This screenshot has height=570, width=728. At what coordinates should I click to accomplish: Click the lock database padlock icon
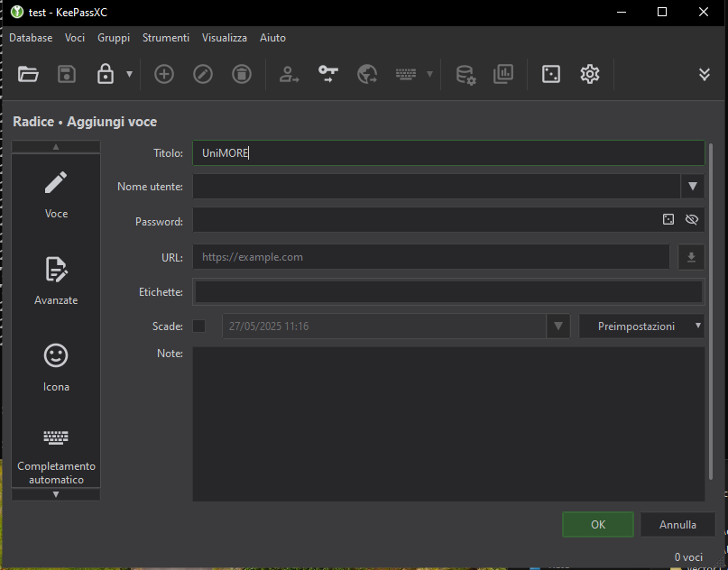pos(106,75)
